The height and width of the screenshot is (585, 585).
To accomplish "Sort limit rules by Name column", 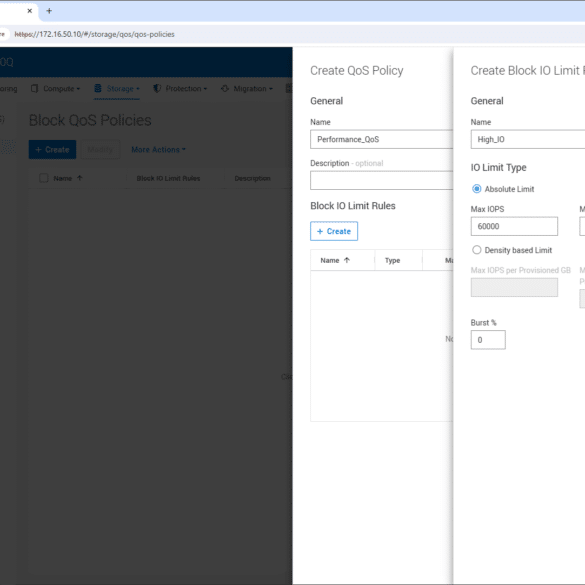I will pyautogui.click(x=330, y=260).
